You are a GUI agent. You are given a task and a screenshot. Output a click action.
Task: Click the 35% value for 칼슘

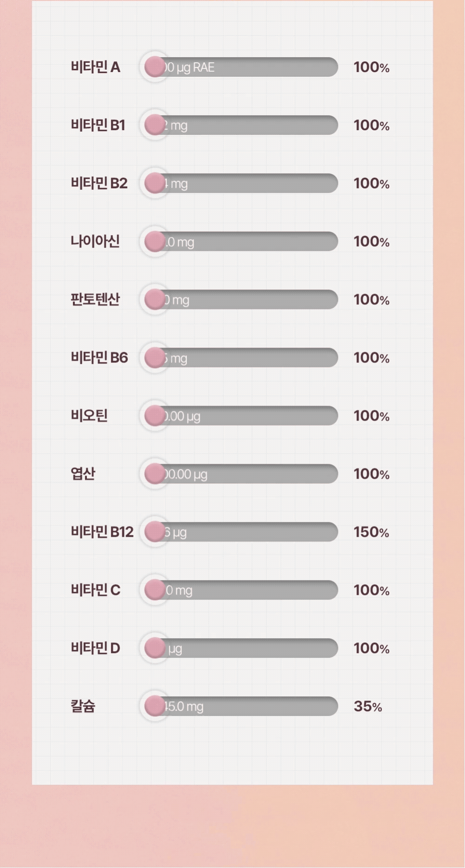click(367, 706)
